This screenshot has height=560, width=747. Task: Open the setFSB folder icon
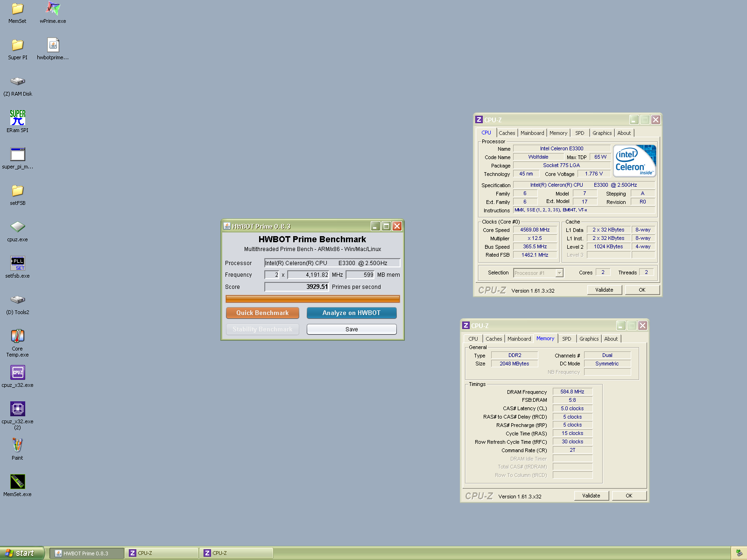(17, 190)
